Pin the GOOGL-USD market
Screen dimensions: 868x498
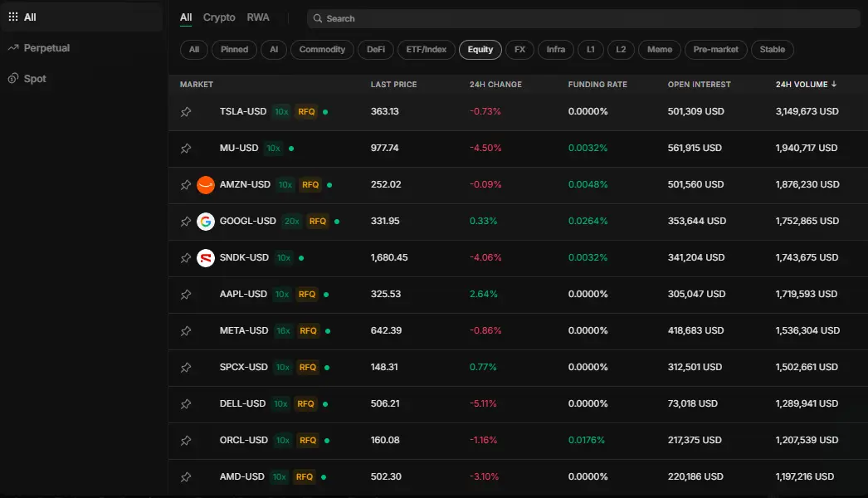point(186,222)
